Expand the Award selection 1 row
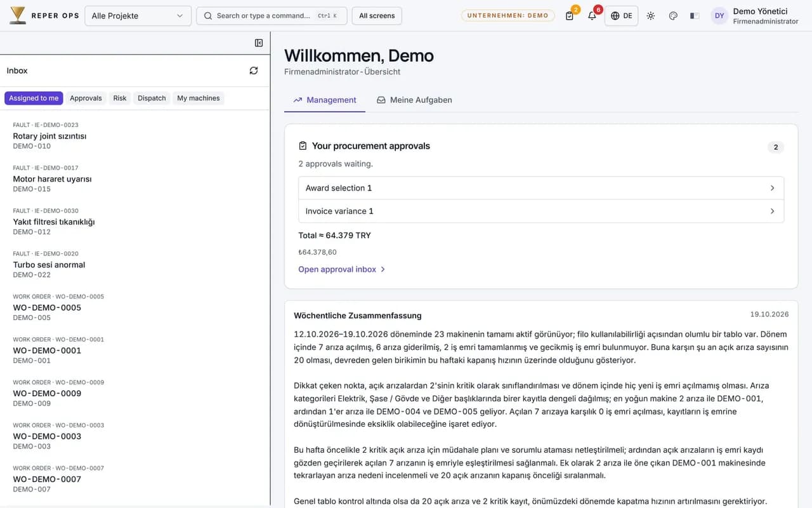The height and width of the screenshot is (508, 812). click(541, 188)
